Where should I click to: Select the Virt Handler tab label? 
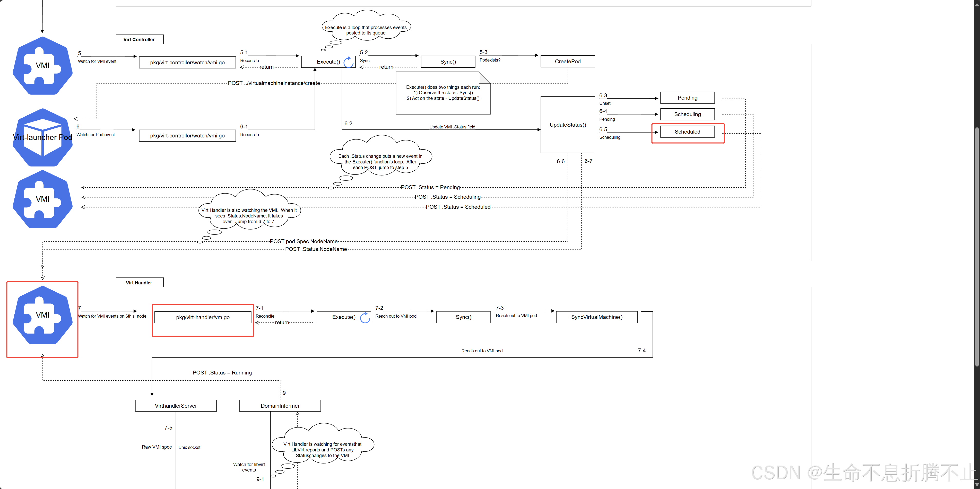coord(139,283)
